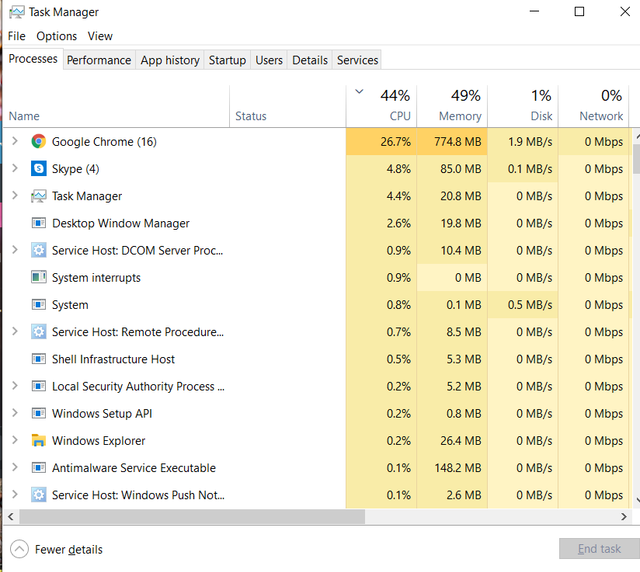Select the Desktop Window Manager row name
This screenshot has height=572, width=640.
click(121, 223)
